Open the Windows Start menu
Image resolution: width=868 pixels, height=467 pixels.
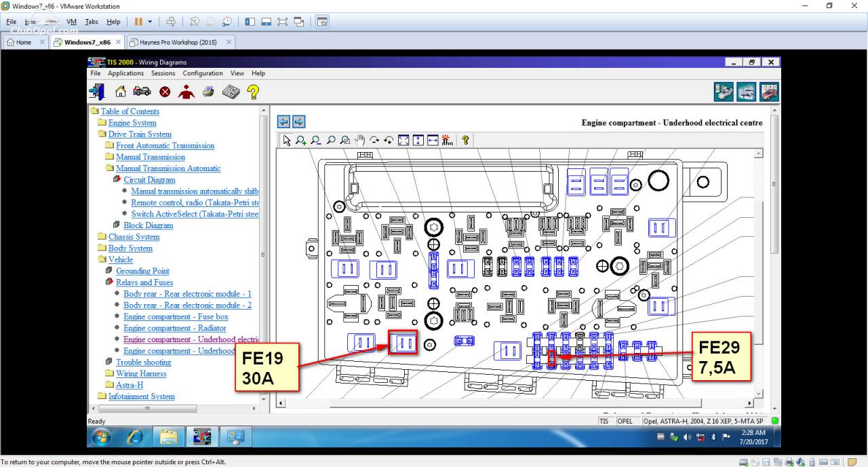click(101, 436)
